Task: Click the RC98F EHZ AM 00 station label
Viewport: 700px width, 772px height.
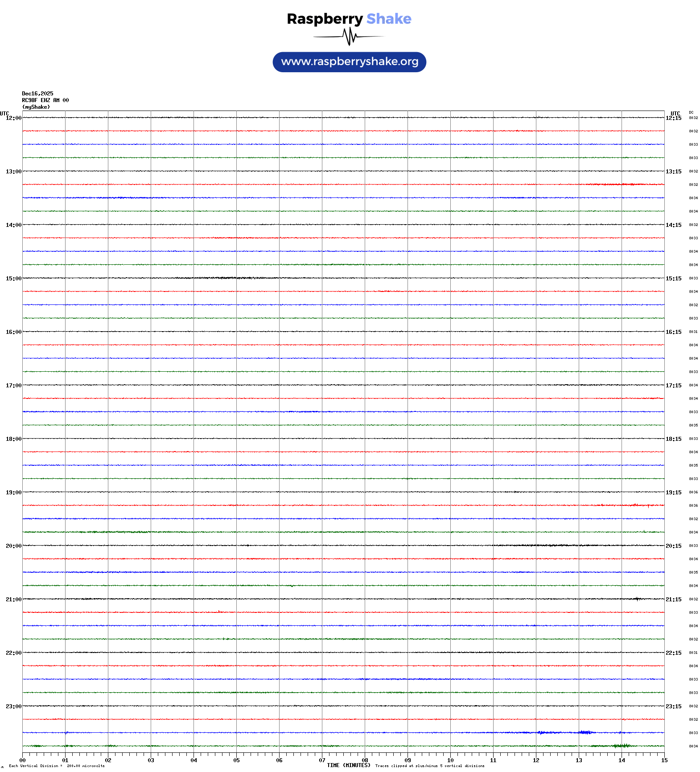Action: [x=45, y=100]
